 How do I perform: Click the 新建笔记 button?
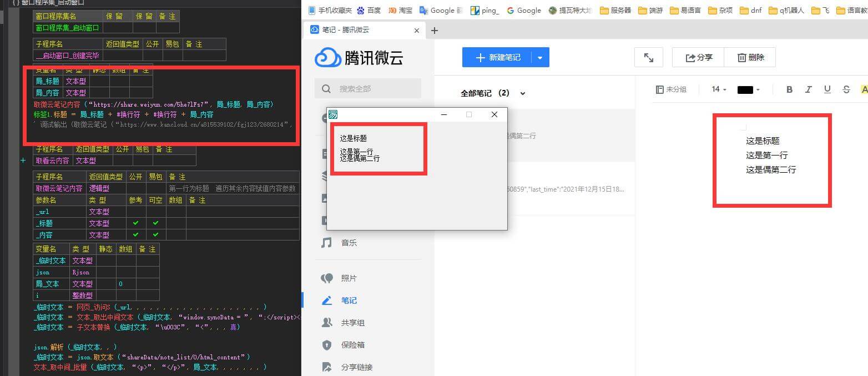point(497,57)
